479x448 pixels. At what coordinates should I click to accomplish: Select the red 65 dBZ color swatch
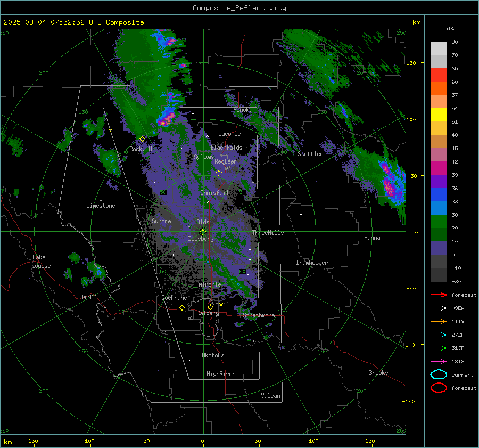(x=439, y=75)
